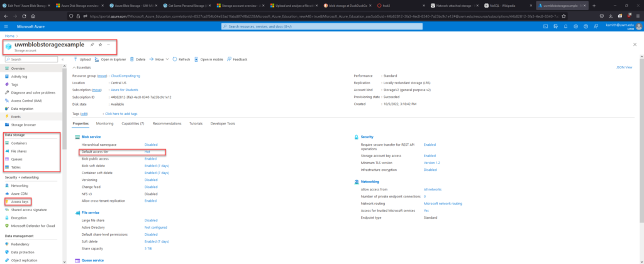Open the account avatar menu
Screen dimensions: 644x264
[639, 26]
